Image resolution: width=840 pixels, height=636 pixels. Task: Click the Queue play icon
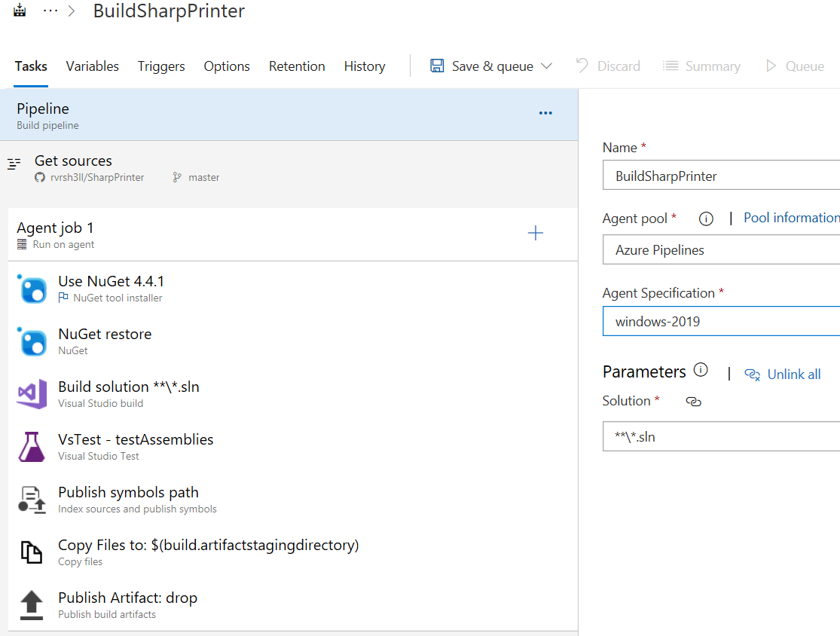(x=771, y=66)
